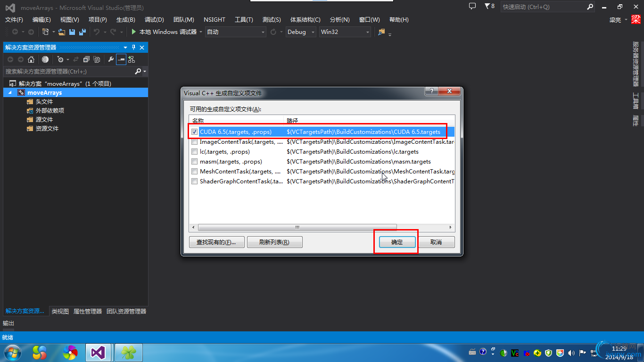Viewport: 644px width, 362px height.
Task: Check the masm(.targets, .props) checkbox
Action: click(195, 162)
